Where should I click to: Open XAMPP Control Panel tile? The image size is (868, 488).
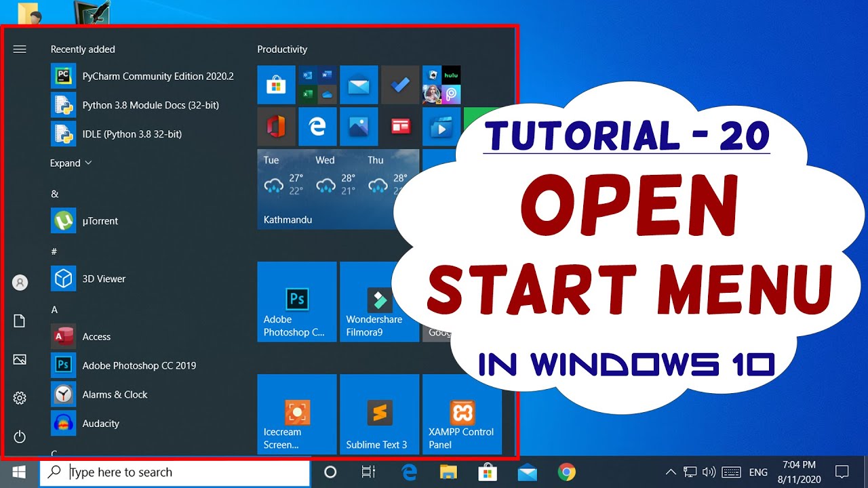tap(462, 414)
